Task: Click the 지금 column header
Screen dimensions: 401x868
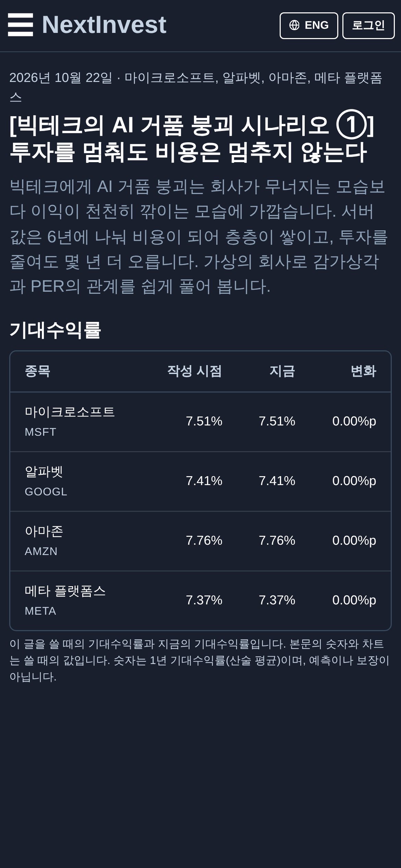Action: click(x=282, y=371)
